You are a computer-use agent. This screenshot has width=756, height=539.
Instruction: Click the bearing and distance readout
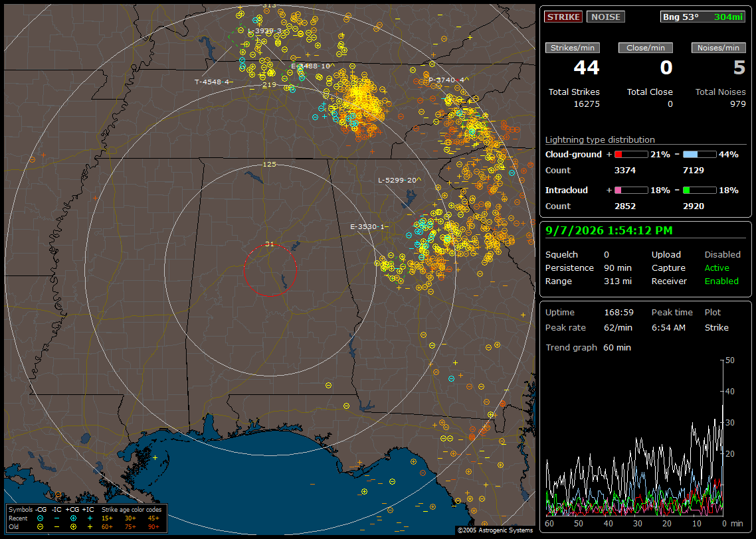pyautogui.click(x=703, y=17)
